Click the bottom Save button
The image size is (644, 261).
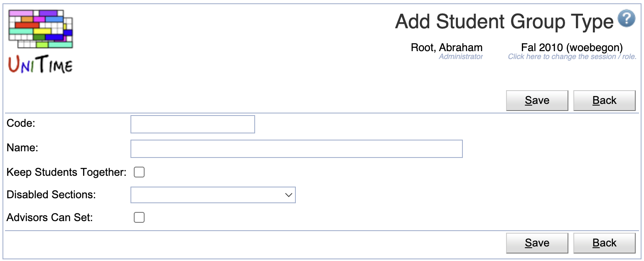coord(537,243)
